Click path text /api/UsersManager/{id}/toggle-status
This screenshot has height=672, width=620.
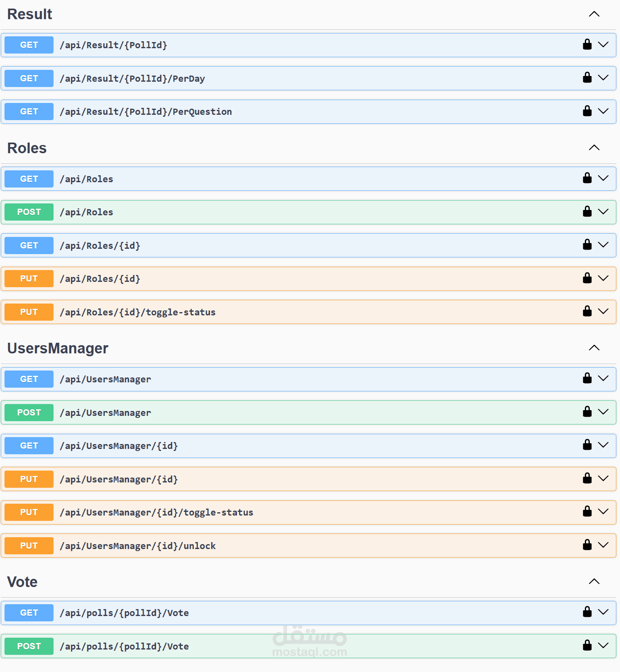tap(157, 513)
